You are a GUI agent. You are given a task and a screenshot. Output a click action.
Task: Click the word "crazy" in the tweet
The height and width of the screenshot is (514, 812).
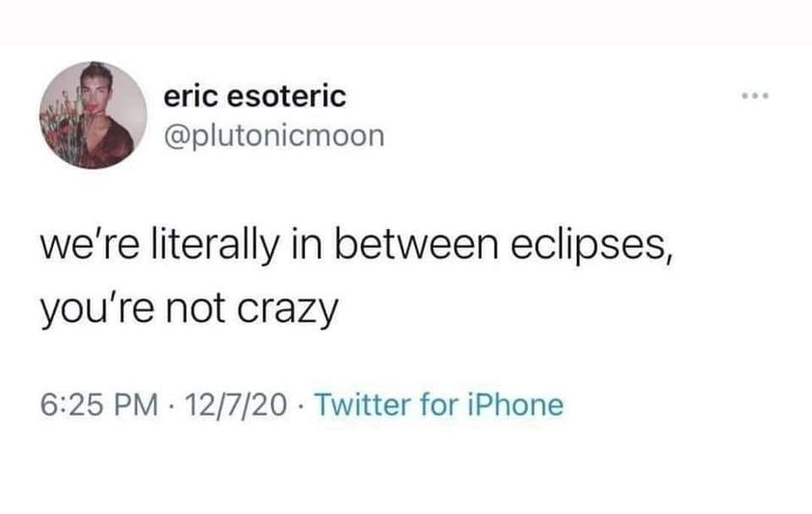pos(288,310)
